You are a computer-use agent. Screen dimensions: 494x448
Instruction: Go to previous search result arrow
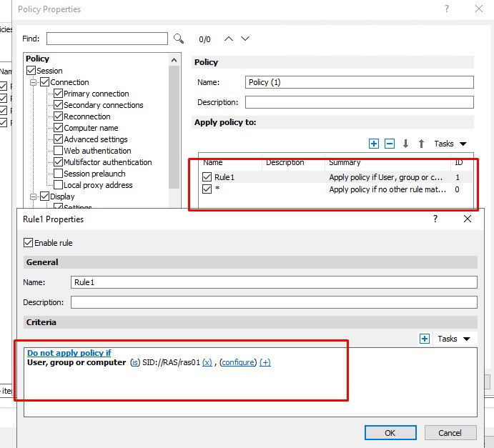[229, 39]
